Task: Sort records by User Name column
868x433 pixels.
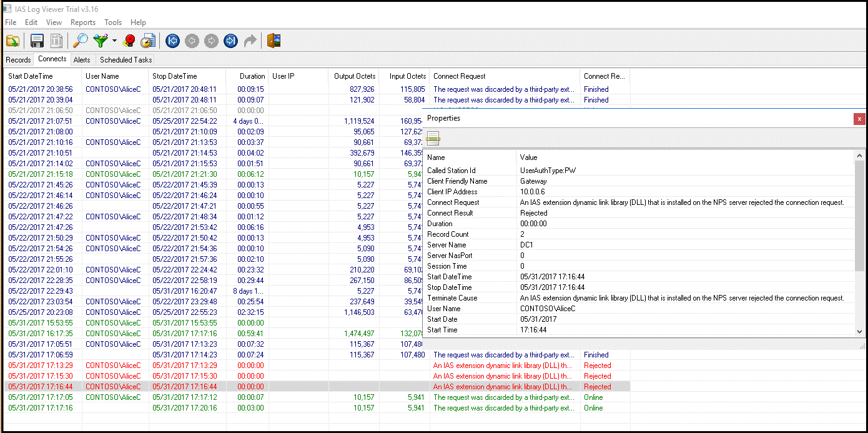Action: pos(102,76)
